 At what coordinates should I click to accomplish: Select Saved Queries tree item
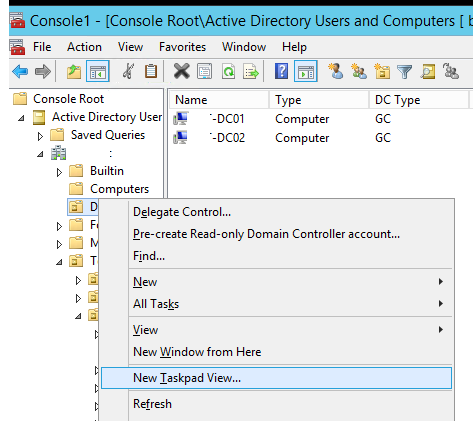pos(108,135)
